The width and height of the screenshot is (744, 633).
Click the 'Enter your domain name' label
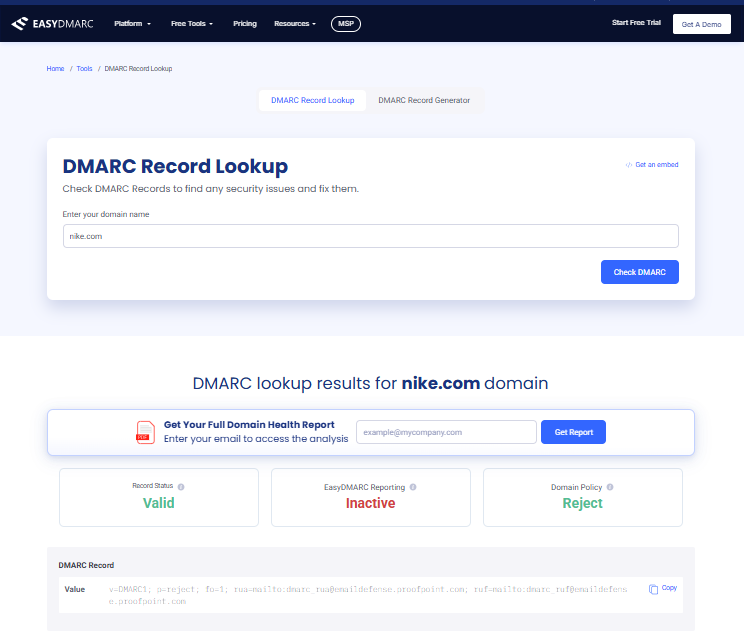coord(106,214)
